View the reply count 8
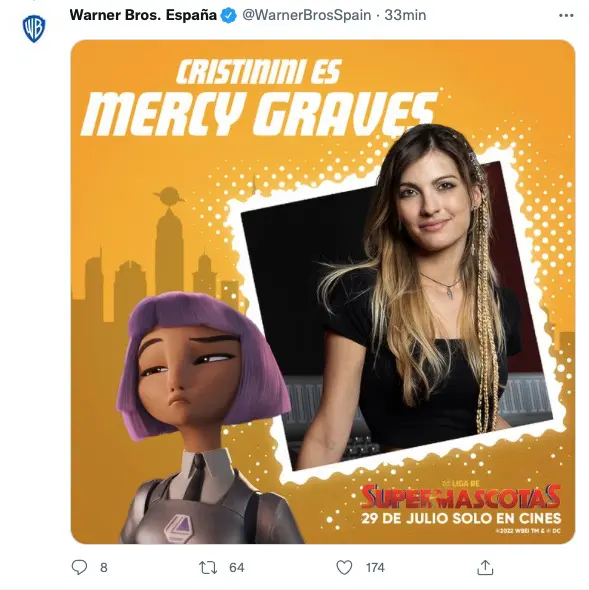The image size is (589, 590). (104, 567)
